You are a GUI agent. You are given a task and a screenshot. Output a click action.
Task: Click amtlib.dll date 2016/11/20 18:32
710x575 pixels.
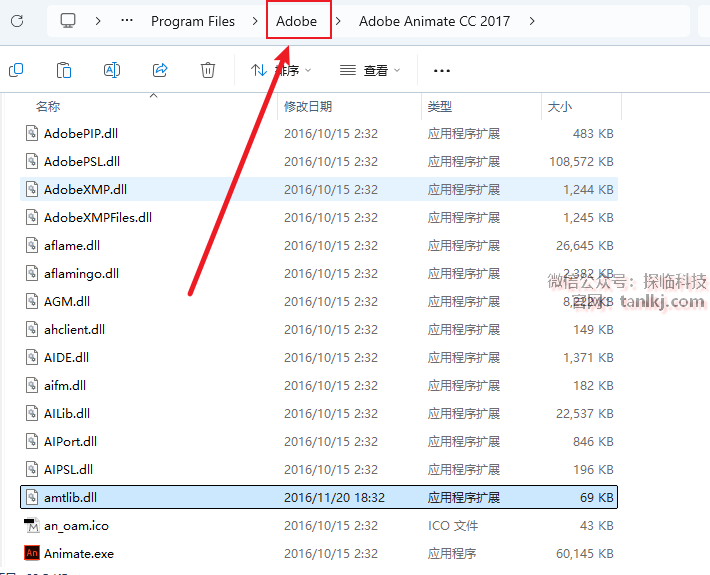[334, 498]
